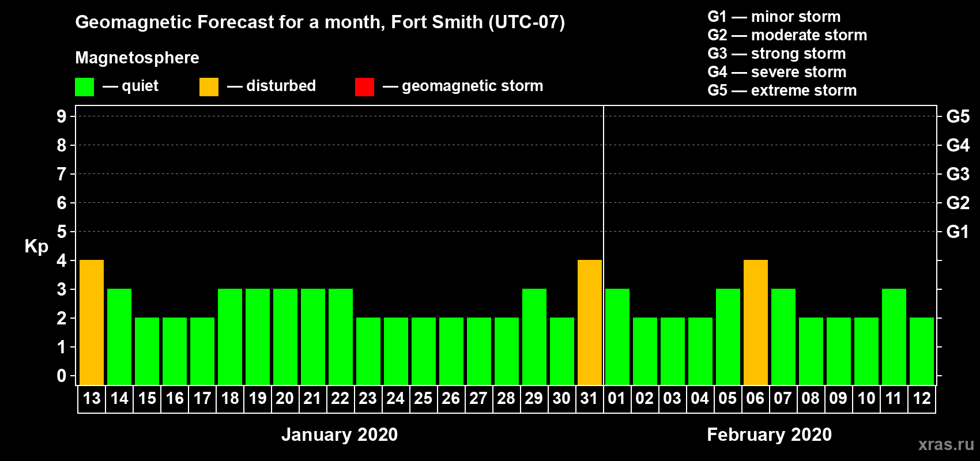The height and width of the screenshot is (461, 980).
Task: Click 'G1 — minor storm' legend line
Action: (774, 17)
